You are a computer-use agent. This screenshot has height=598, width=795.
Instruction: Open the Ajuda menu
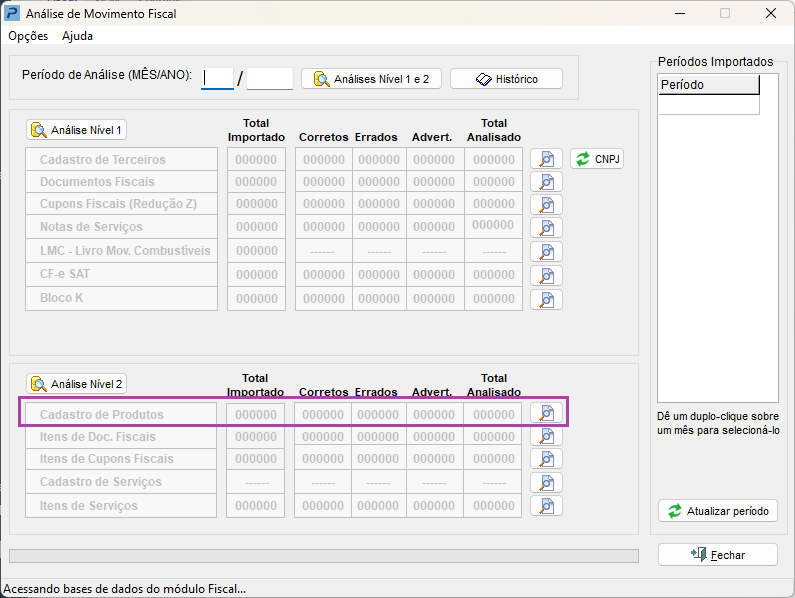click(x=77, y=36)
